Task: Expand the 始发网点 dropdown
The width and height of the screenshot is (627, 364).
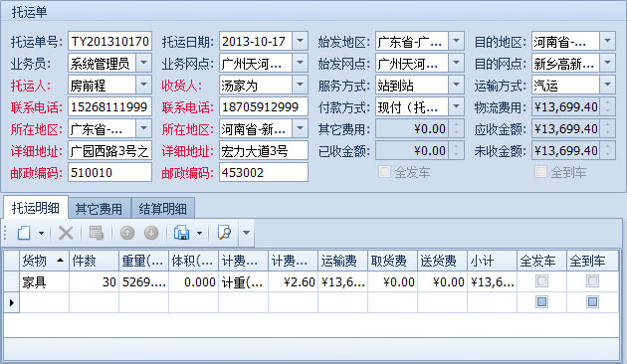Action: pos(456,63)
